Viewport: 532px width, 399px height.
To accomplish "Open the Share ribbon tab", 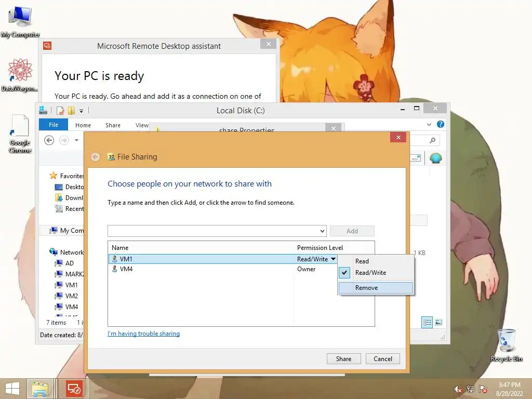I will click(113, 125).
